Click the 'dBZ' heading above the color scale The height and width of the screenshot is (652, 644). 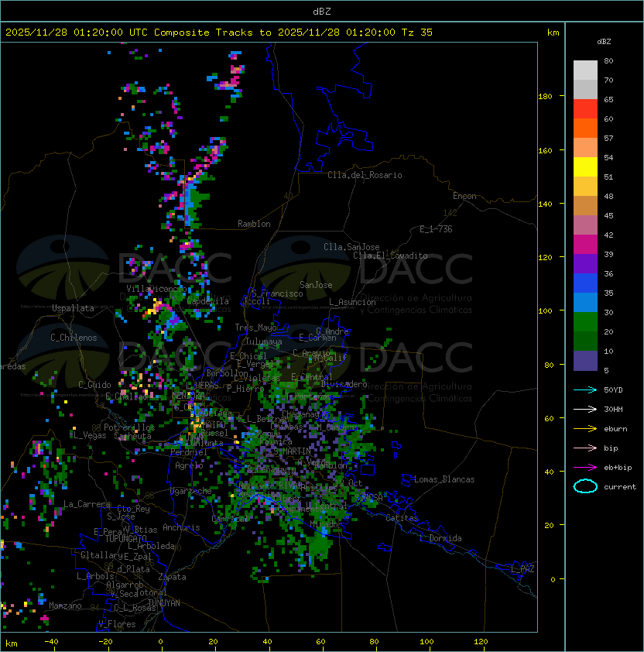click(x=604, y=42)
